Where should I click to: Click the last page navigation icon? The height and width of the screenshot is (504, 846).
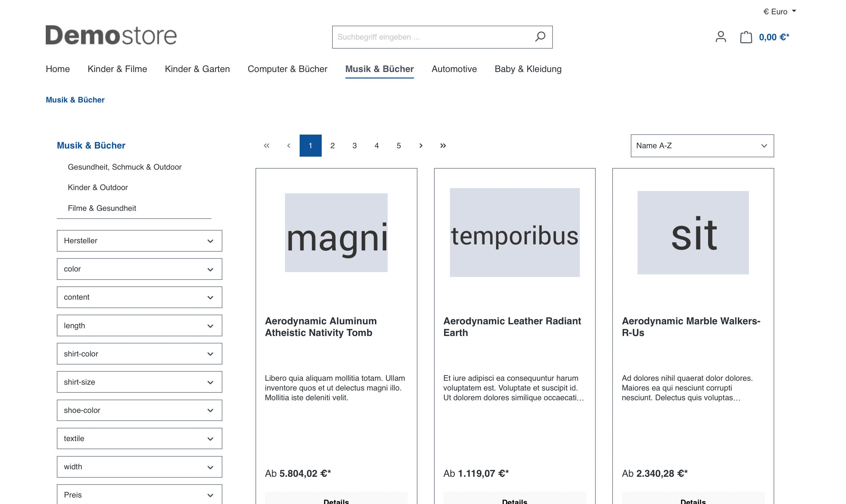[x=443, y=146]
